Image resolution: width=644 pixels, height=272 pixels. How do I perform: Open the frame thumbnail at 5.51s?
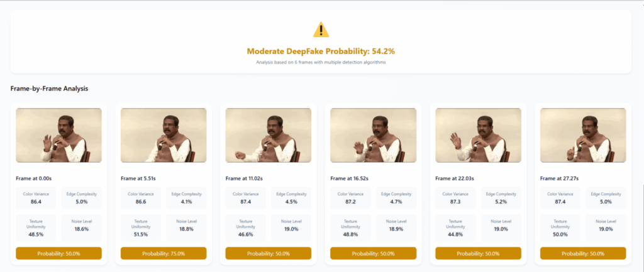click(164, 135)
